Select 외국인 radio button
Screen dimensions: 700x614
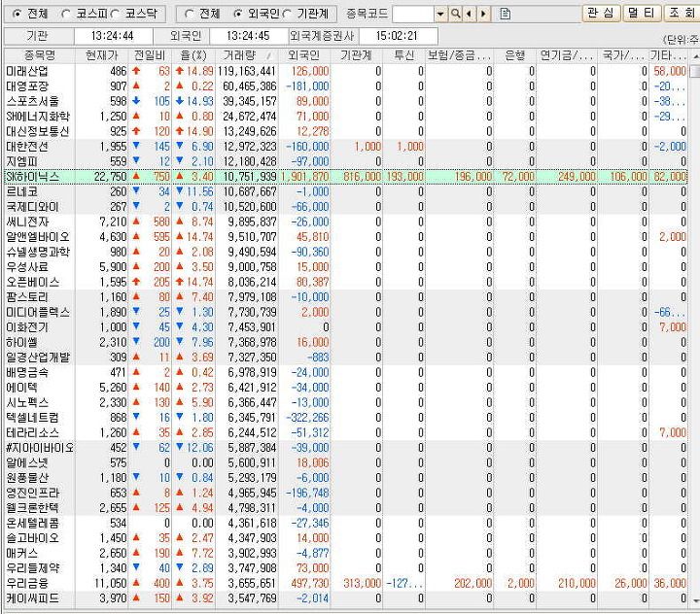point(238,15)
